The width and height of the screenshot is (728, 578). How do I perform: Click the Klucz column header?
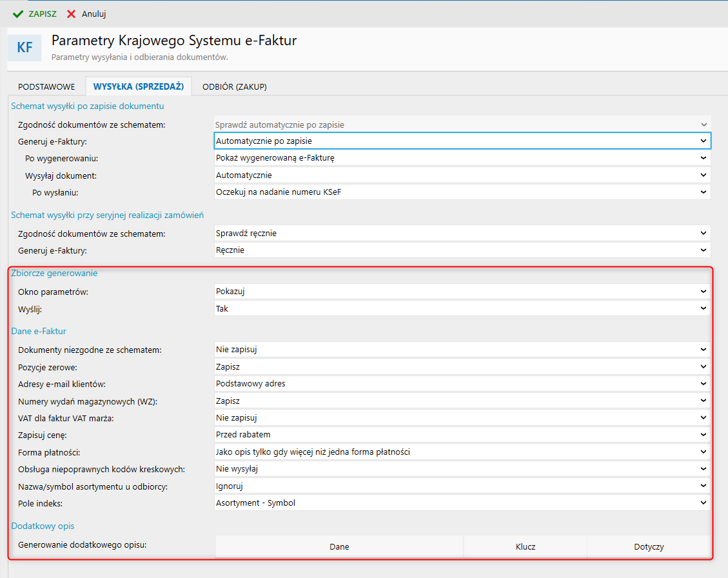[x=526, y=547]
